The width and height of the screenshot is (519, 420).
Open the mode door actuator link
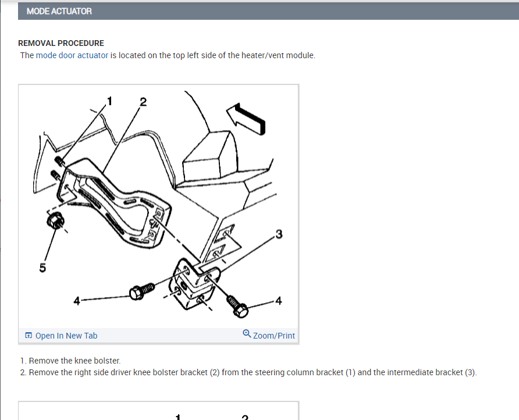[72, 55]
